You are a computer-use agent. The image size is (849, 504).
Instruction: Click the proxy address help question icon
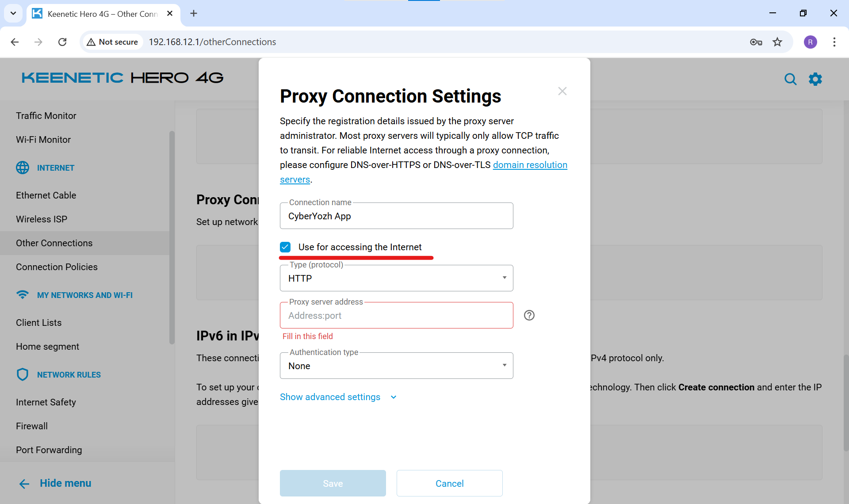[x=529, y=315]
